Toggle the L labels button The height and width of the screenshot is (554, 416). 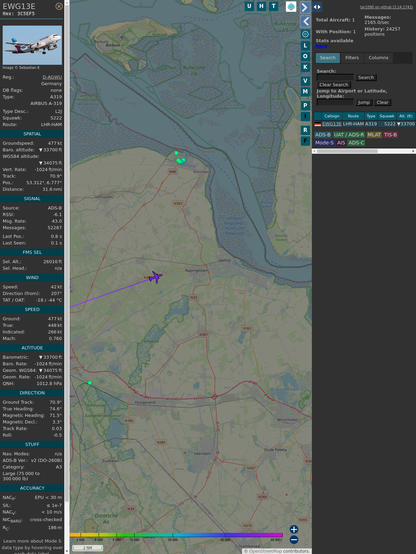(305, 46)
